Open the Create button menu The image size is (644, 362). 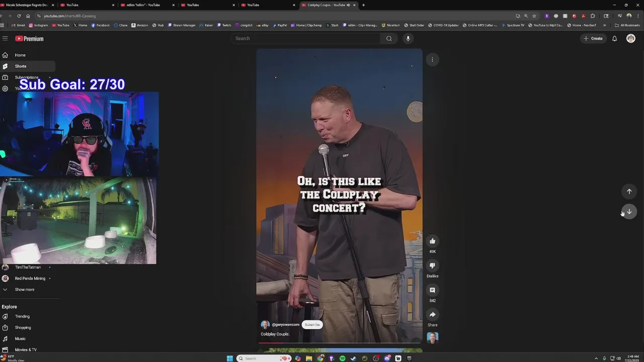(x=593, y=38)
